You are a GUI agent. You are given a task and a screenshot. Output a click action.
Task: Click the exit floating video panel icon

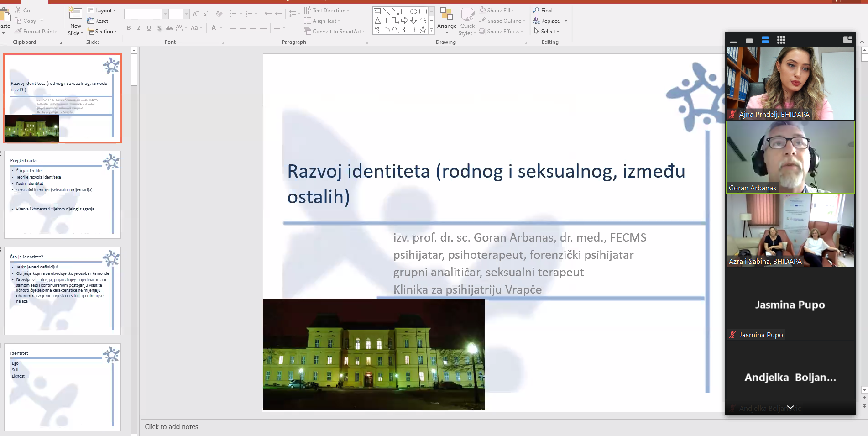(x=847, y=40)
